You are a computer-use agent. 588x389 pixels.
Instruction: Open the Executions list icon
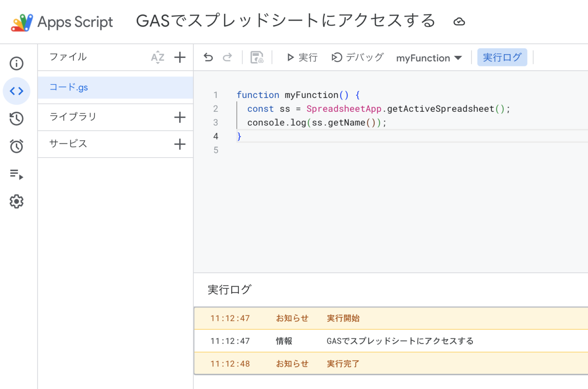tap(16, 174)
